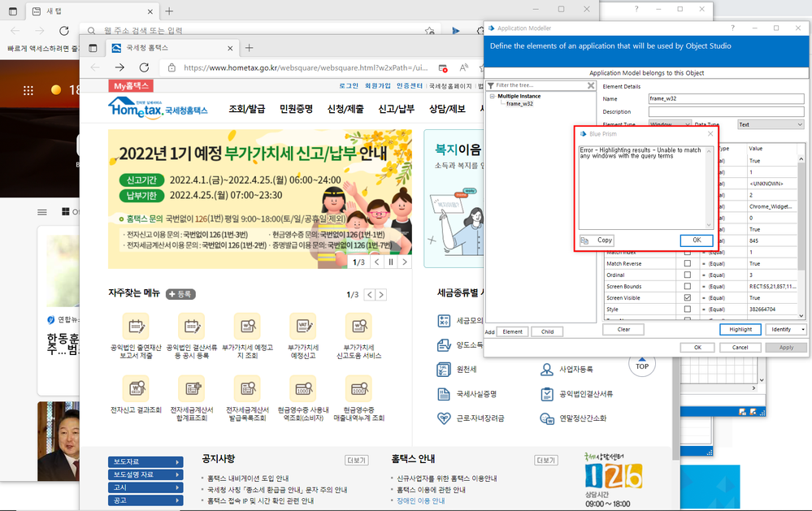Collapse the Multiple Instance tree node
The image size is (812, 511).
[x=492, y=97]
